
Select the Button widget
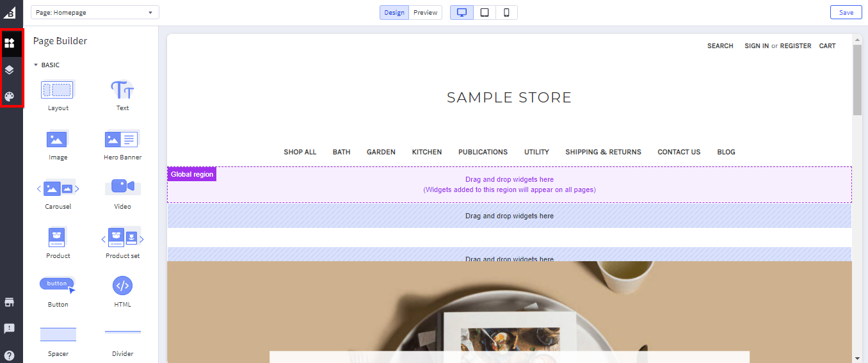(58, 293)
